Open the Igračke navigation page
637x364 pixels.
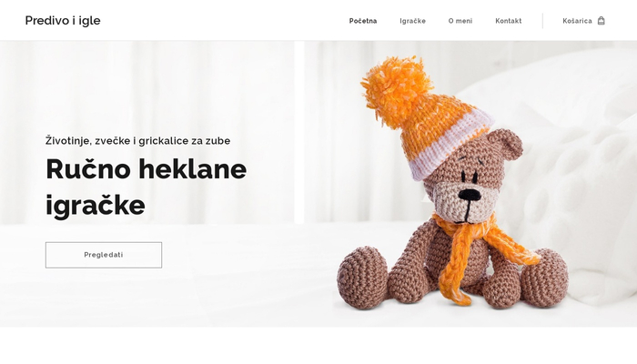[x=412, y=21]
